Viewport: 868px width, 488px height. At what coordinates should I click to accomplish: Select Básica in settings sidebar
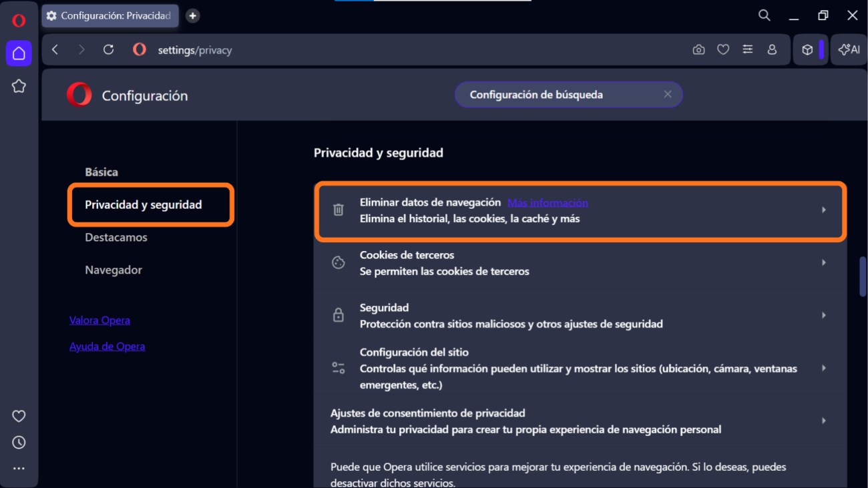click(101, 172)
